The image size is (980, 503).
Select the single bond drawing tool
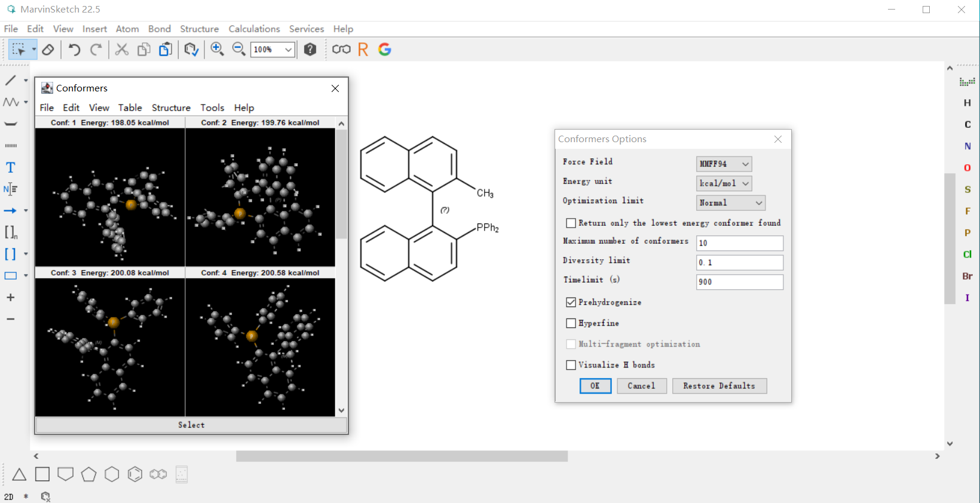tap(11, 80)
